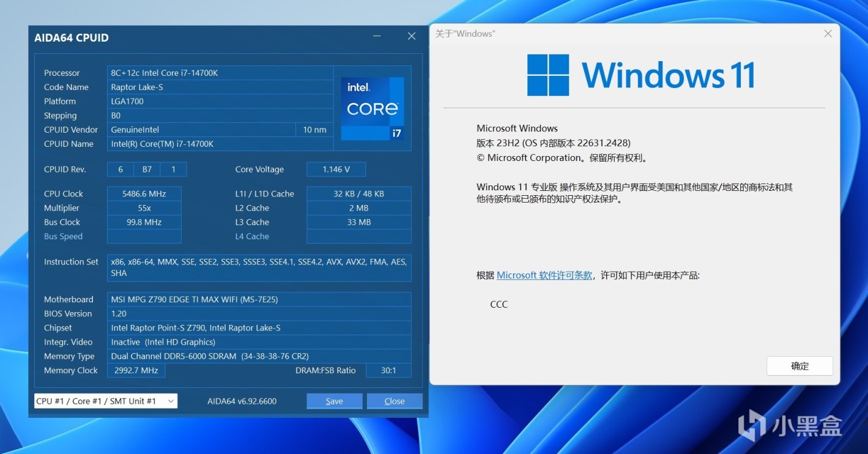868x454 pixels.
Task: Click the Stepping value B0
Action: 220,116
